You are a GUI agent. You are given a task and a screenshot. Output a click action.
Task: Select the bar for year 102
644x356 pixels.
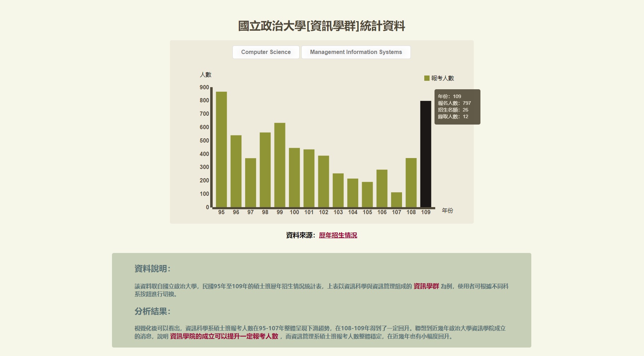324,181
